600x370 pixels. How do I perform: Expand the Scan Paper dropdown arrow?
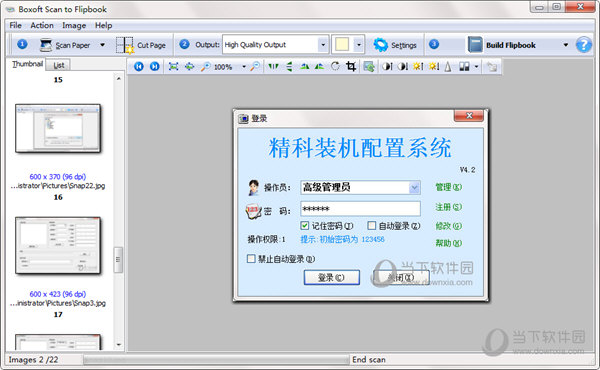tap(102, 45)
